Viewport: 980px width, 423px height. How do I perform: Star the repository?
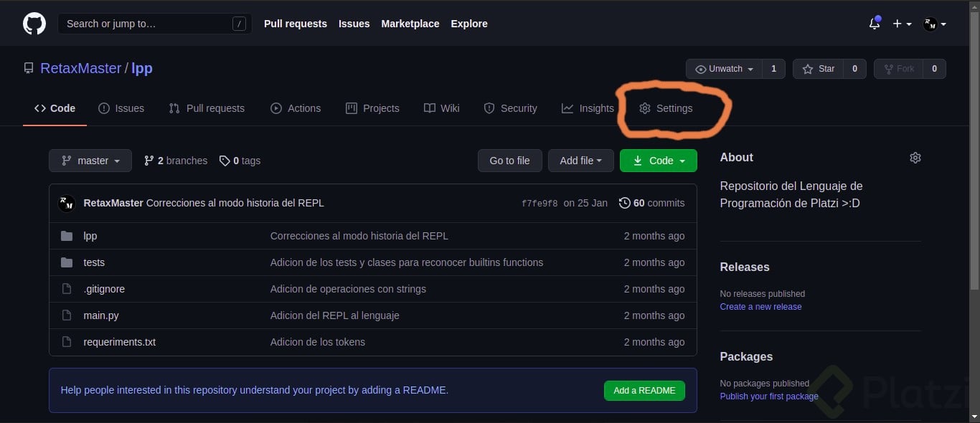(818, 69)
